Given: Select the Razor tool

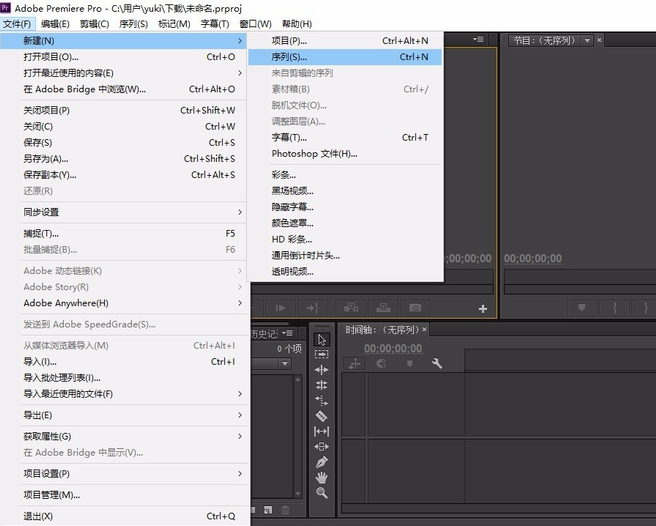Looking at the screenshot, I should (321, 416).
